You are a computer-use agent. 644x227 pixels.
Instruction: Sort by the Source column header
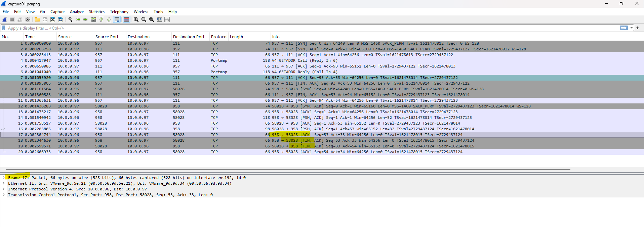tap(75, 37)
